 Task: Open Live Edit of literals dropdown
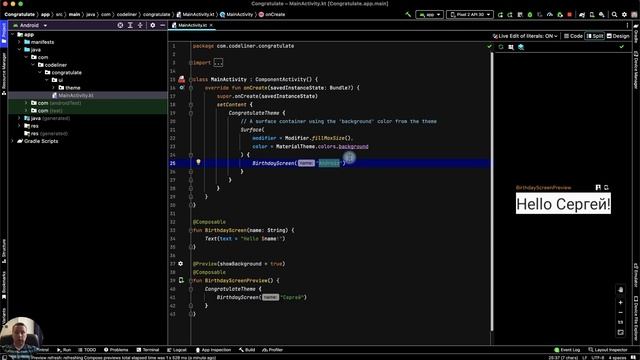coord(525,36)
